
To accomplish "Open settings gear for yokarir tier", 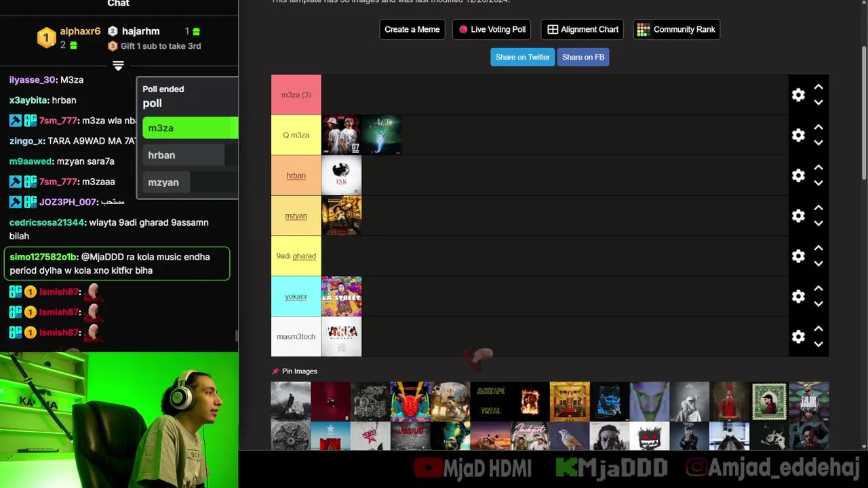I will tap(798, 296).
